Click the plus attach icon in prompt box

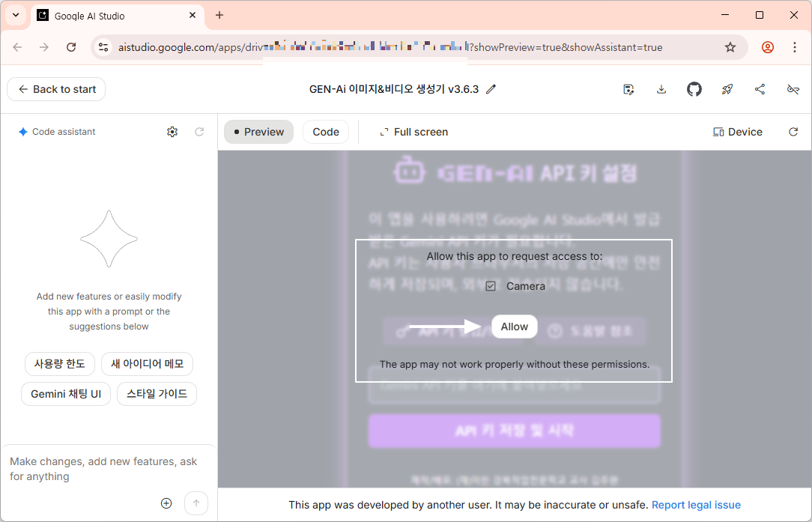(166, 503)
